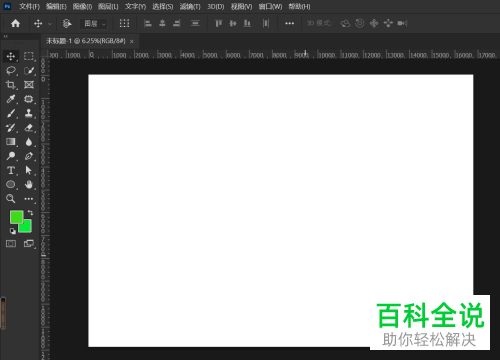Screen dimensions: 500x360
Task: Click the 3D video camera scale icon
Action: click(402, 23)
